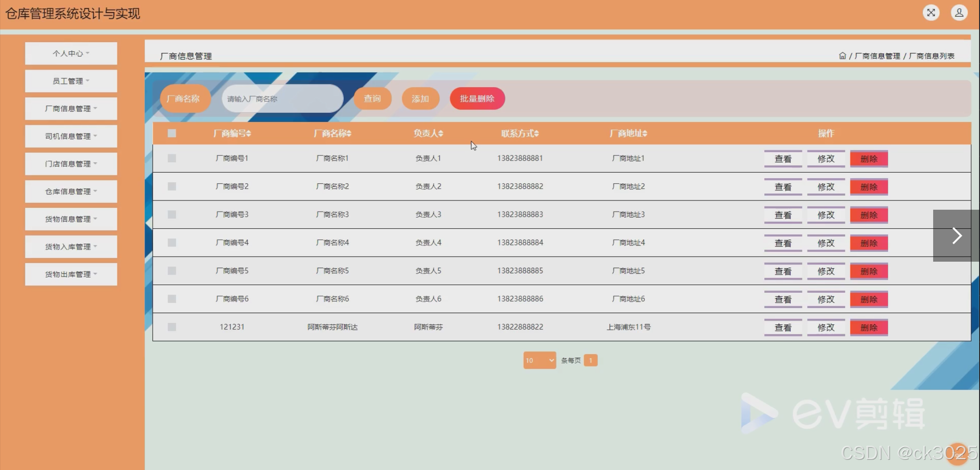Click 修改 for 厂商编号4 row

coord(826,243)
